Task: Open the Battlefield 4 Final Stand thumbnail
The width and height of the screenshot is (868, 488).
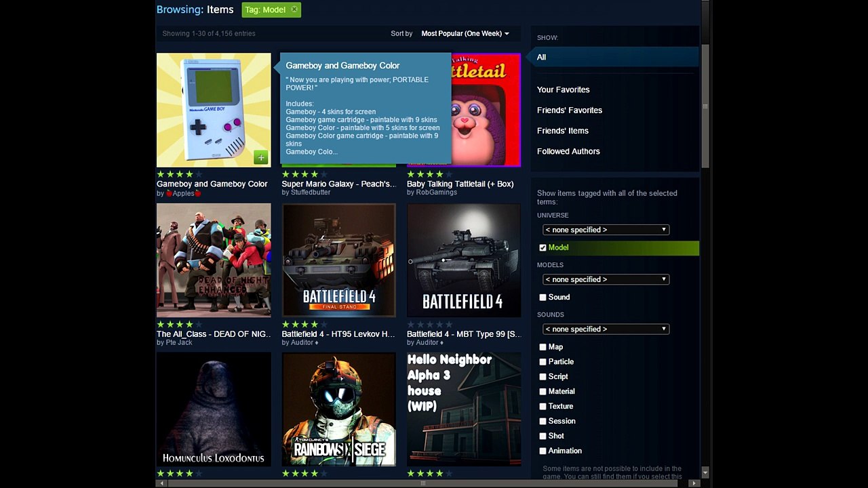Action: 339,260
